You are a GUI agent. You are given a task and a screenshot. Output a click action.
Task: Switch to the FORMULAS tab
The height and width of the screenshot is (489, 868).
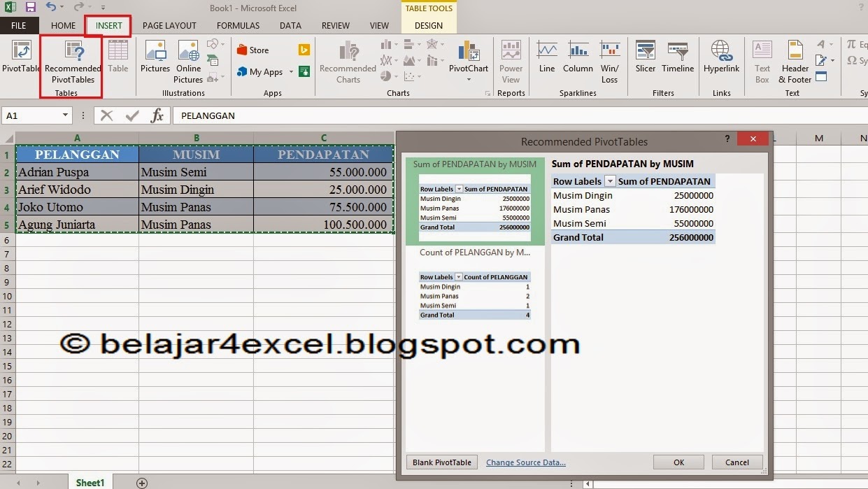[x=238, y=26]
